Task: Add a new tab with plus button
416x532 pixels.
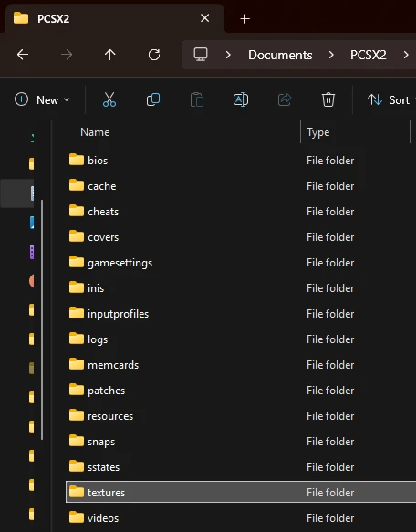Action: (244, 18)
